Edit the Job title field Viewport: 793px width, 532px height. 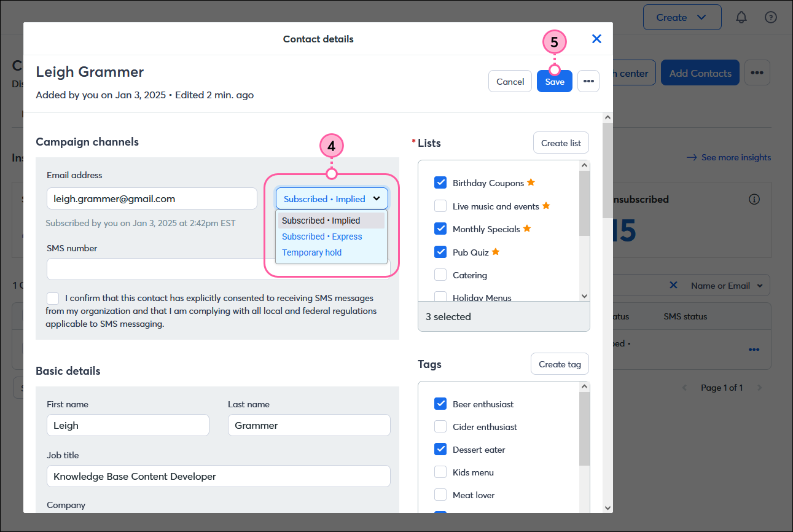click(219, 476)
